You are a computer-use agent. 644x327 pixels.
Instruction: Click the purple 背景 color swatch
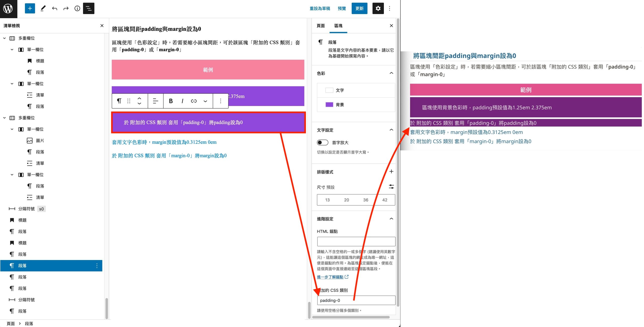point(329,104)
